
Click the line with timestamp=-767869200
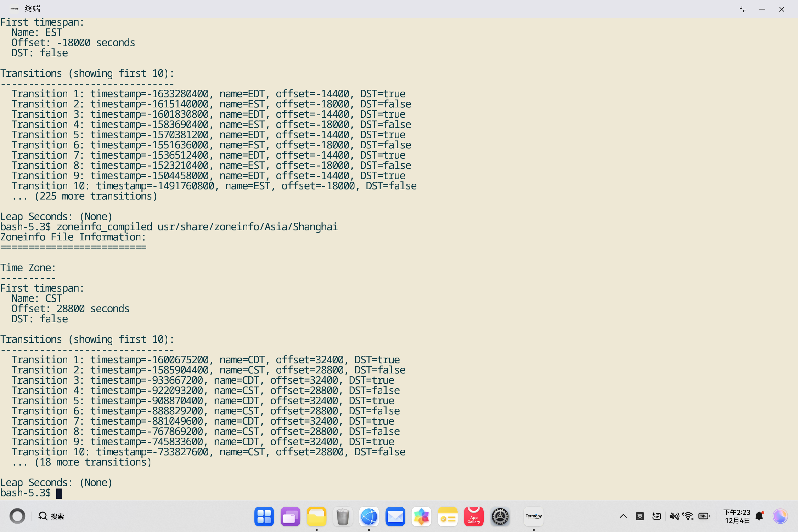click(206, 431)
